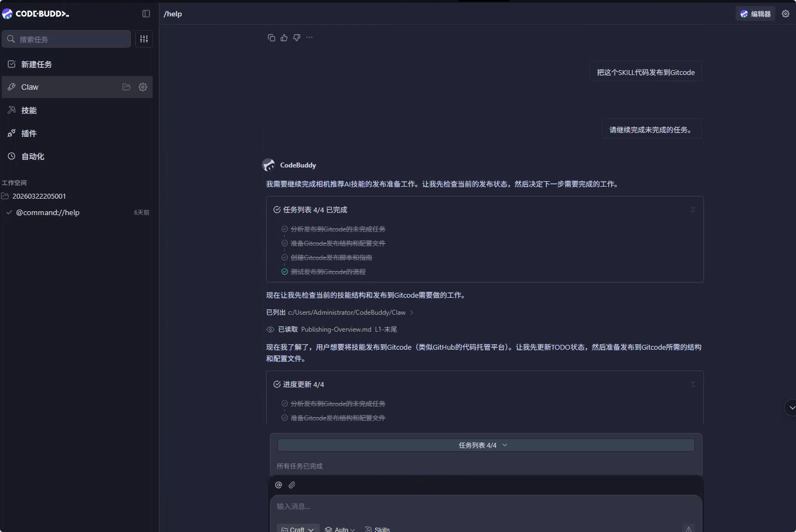Open more options ellipsis icon
The width and height of the screenshot is (796, 532).
pyautogui.click(x=309, y=38)
